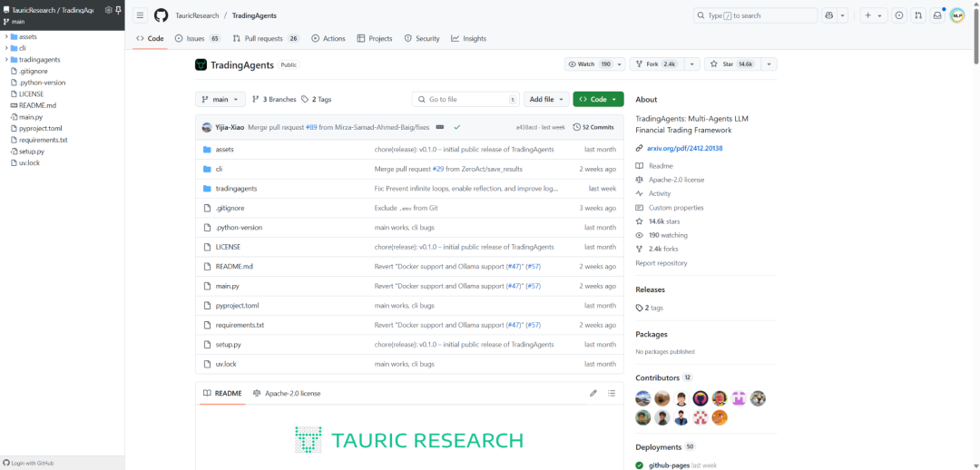Screen dimensions: 980x470
Task: Open your issues icon in header
Action: (x=899, y=15)
